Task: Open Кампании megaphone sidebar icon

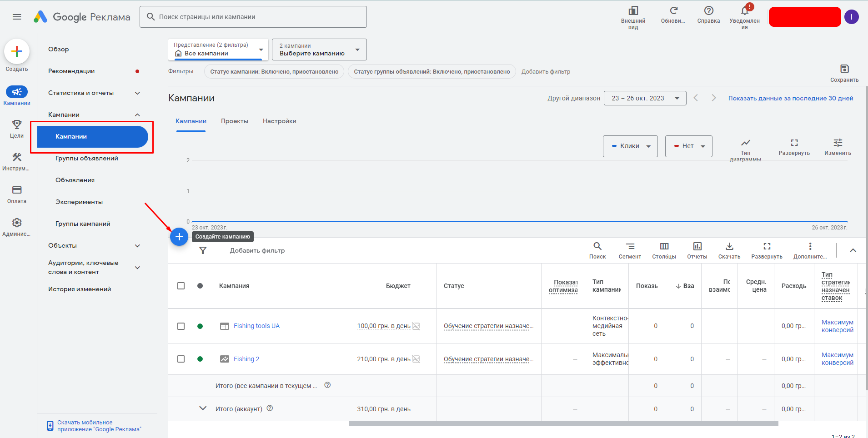Action: click(x=17, y=92)
